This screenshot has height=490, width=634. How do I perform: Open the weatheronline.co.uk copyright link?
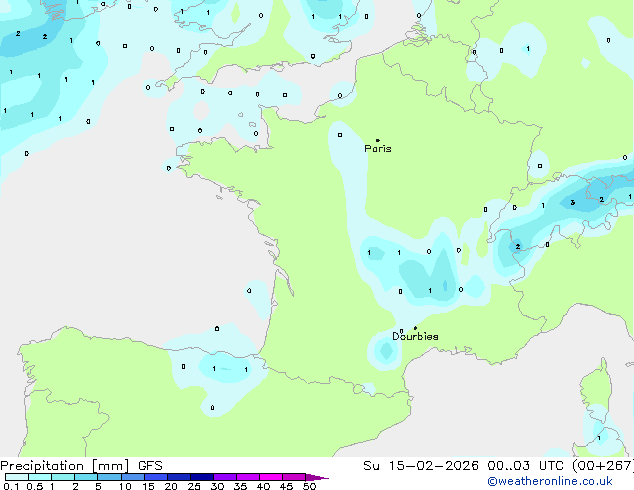pos(550,481)
